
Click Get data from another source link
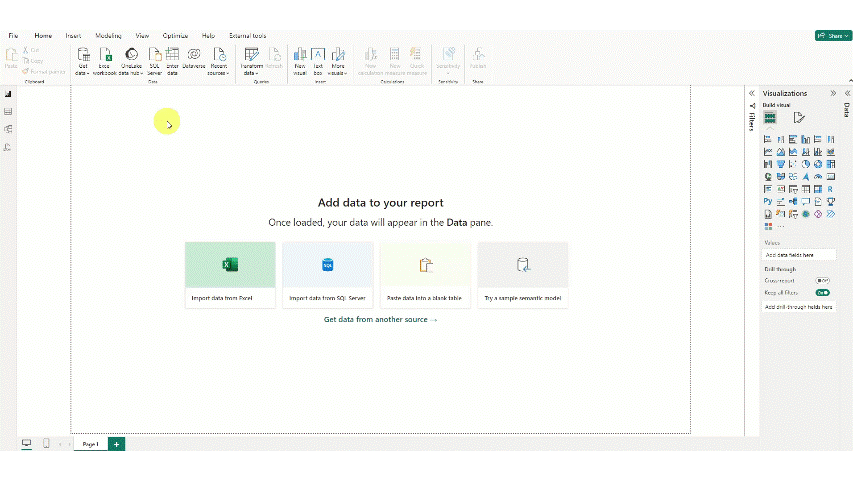(x=380, y=320)
